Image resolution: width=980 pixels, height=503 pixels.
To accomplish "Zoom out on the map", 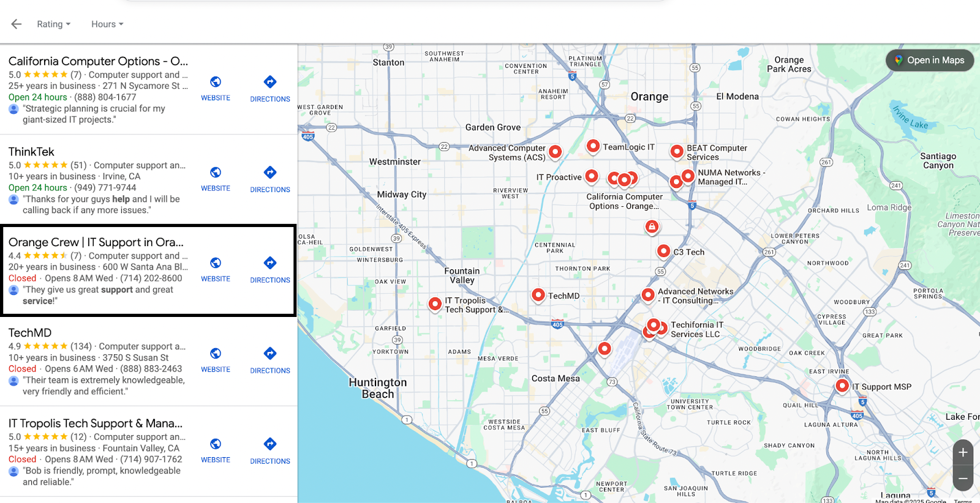I will pyautogui.click(x=963, y=479).
